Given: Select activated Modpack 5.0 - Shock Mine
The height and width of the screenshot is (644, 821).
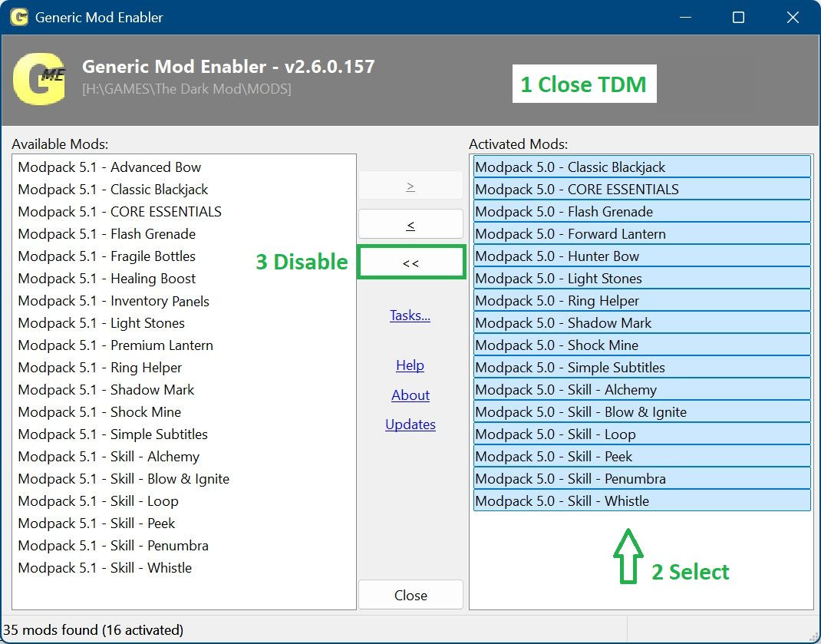Looking at the screenshot, I should pyautogui.click(x=642, y=345).
